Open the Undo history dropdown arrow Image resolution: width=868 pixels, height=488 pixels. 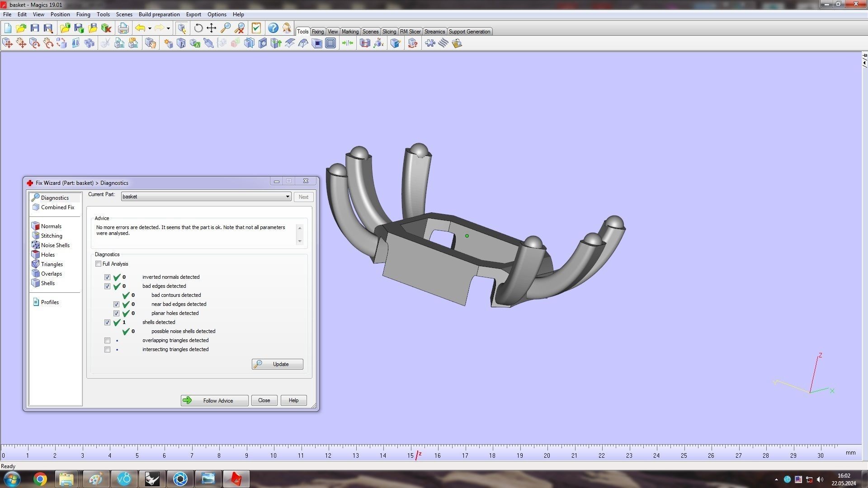click(150, 28)
